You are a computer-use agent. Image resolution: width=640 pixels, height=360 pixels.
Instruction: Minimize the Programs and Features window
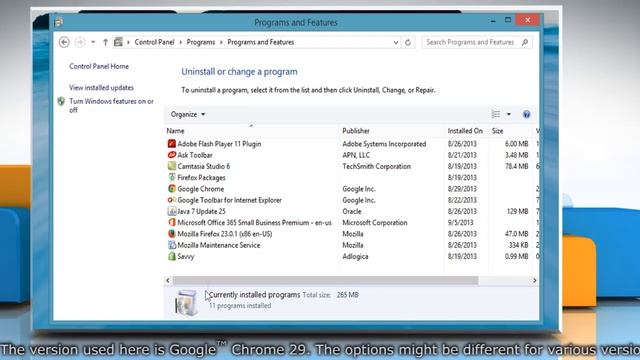[x=493, y=20]
